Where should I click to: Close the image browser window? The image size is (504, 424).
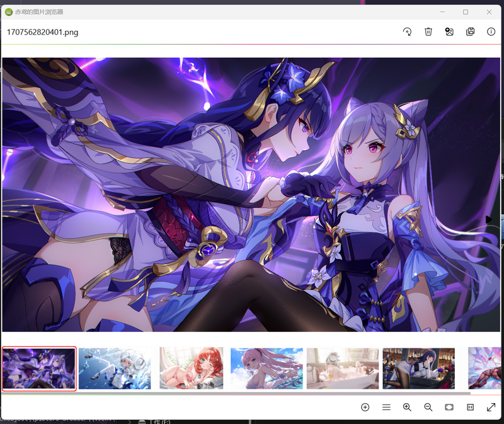click(x=489, y=12)
